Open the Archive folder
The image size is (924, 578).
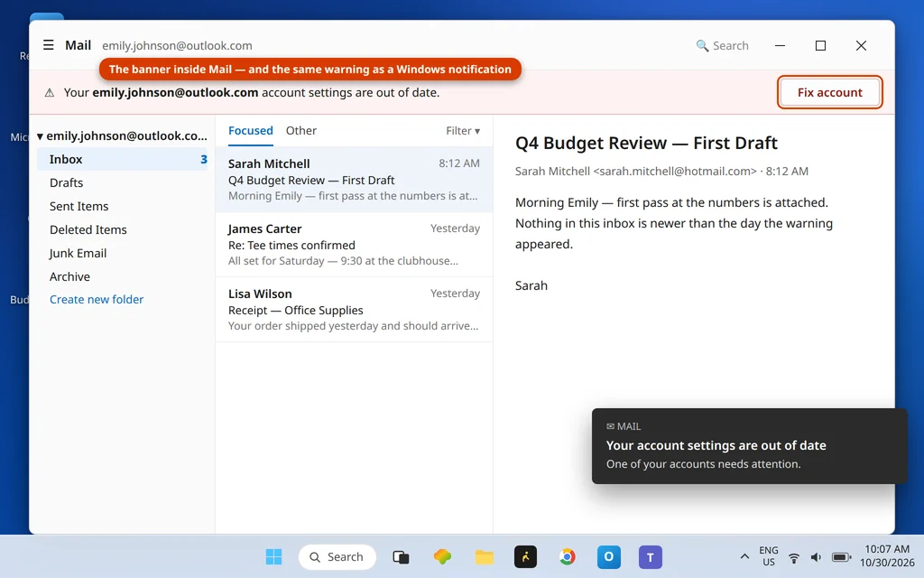tap(122, 276)
